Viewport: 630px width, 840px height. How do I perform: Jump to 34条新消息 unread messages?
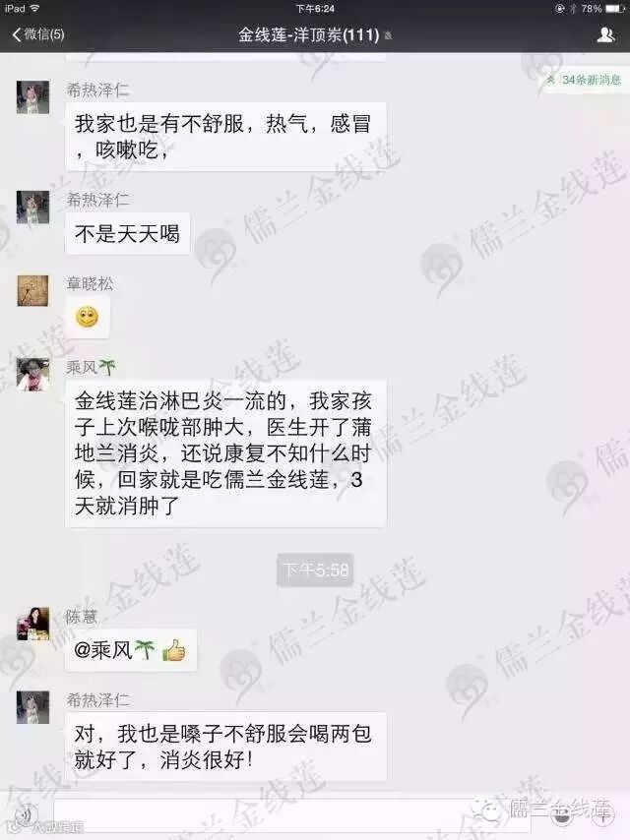586,80
